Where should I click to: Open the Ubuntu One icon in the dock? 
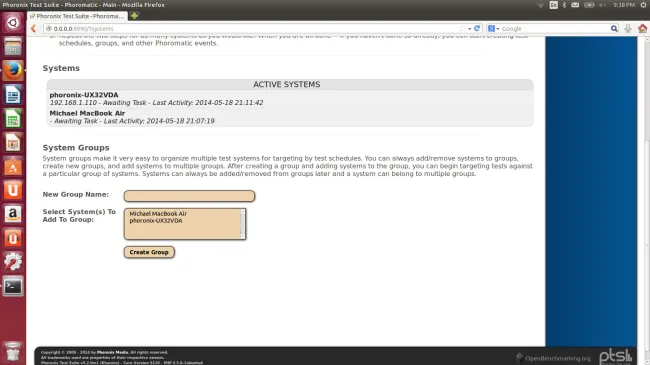pyautogui.click(x=12, y=191)
